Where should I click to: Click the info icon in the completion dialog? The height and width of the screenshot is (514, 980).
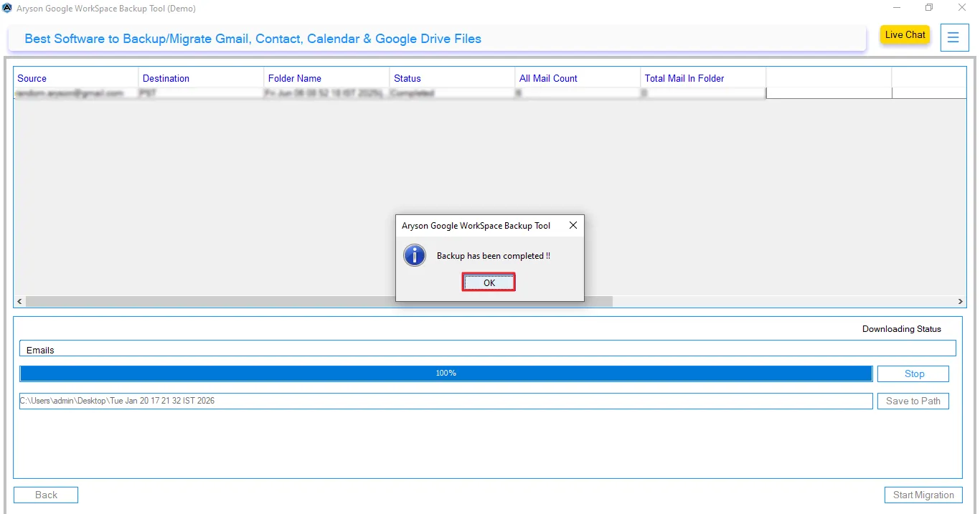pos(415,255)
